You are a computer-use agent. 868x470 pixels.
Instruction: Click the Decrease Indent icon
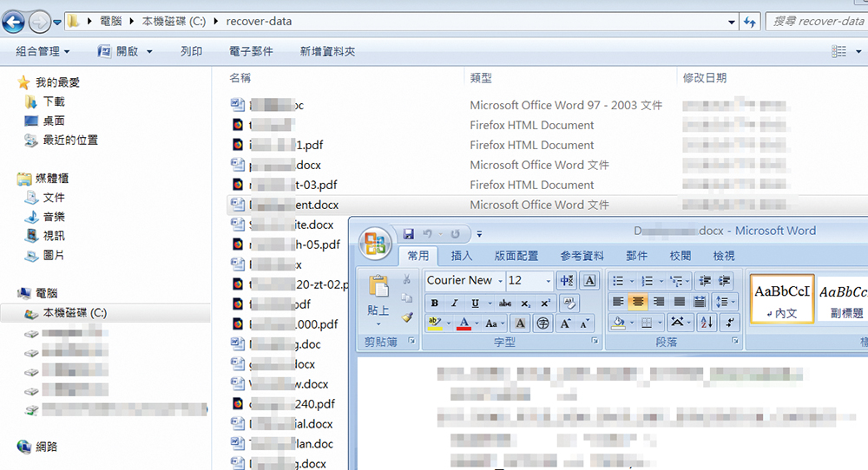coord(704,281)
